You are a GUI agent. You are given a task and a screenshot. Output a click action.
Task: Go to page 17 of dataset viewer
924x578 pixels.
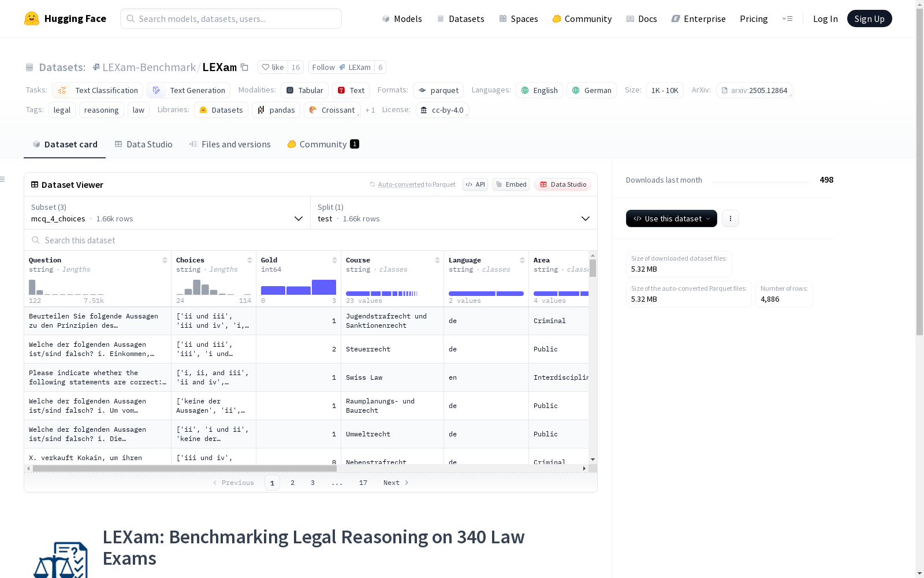pos(363,483)
